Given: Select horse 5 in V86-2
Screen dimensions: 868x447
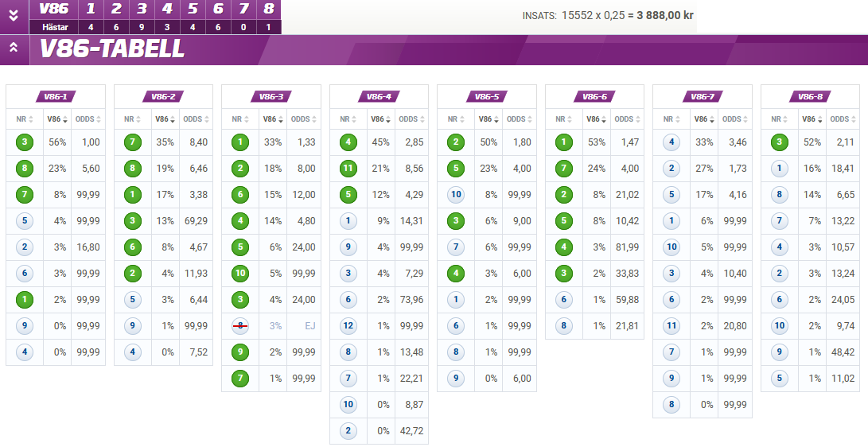Looking at the screenshot, I should 132,300.
